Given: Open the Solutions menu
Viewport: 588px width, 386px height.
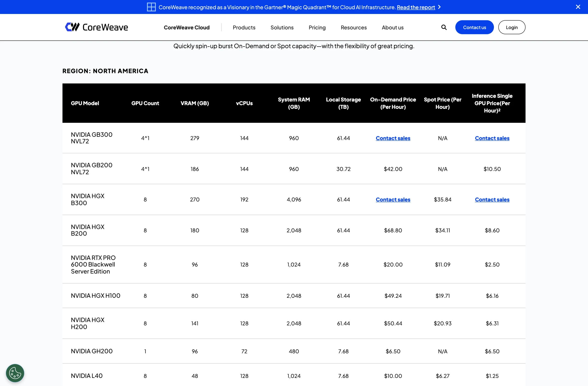Looking at the screenshot, I should coord(282,27).
